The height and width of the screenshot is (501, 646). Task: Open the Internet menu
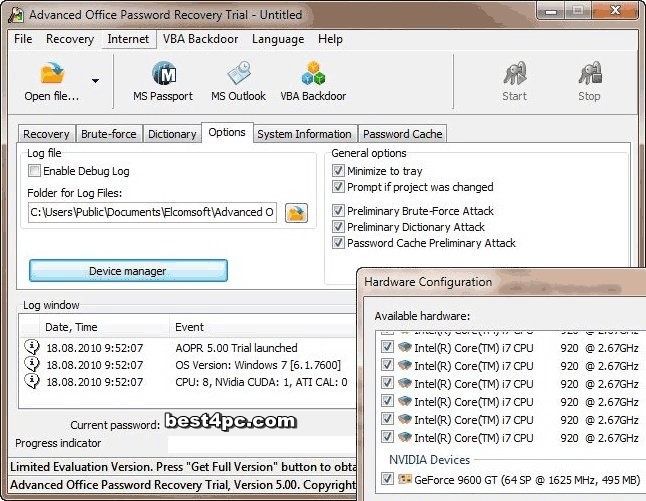(x=128, y=39)
